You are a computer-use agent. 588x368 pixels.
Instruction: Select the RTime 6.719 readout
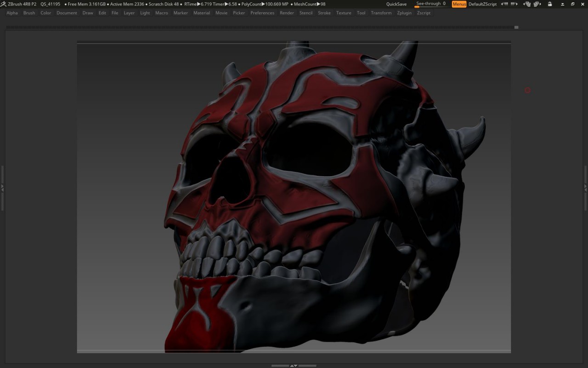tap(198, 4)
